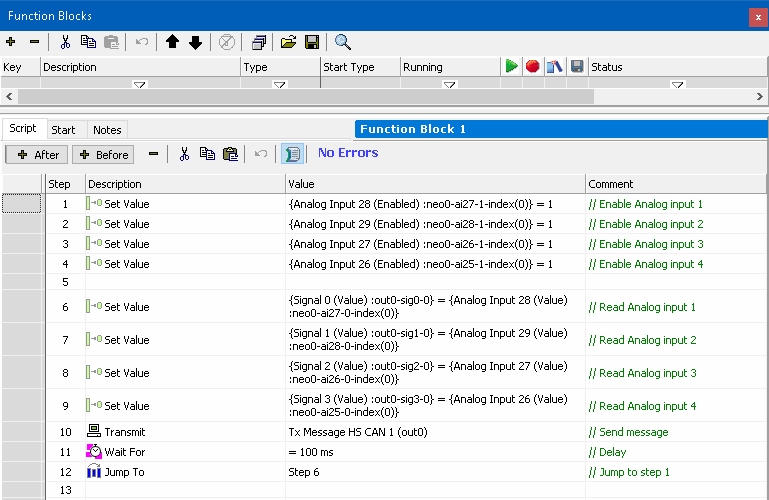Click the green play start icon
Viewport: 769px width, 500px height.
click(x=512, y=67)
